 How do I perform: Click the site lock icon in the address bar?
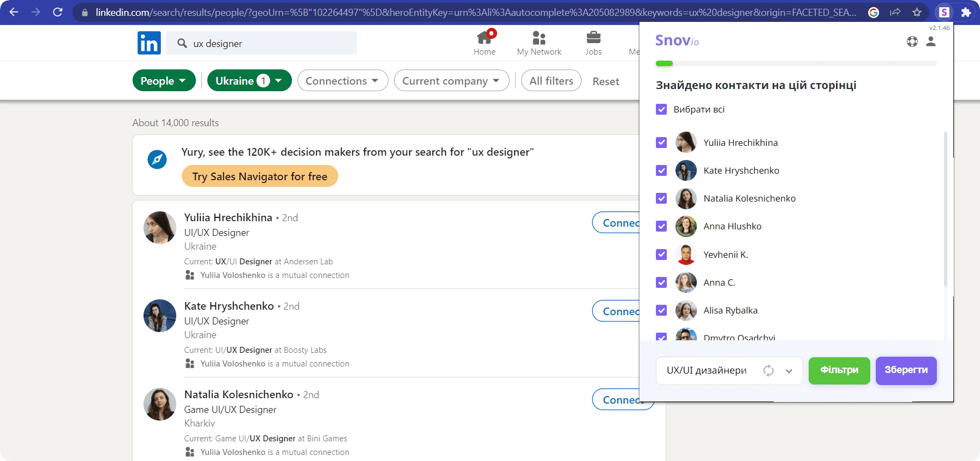[85, 12]
